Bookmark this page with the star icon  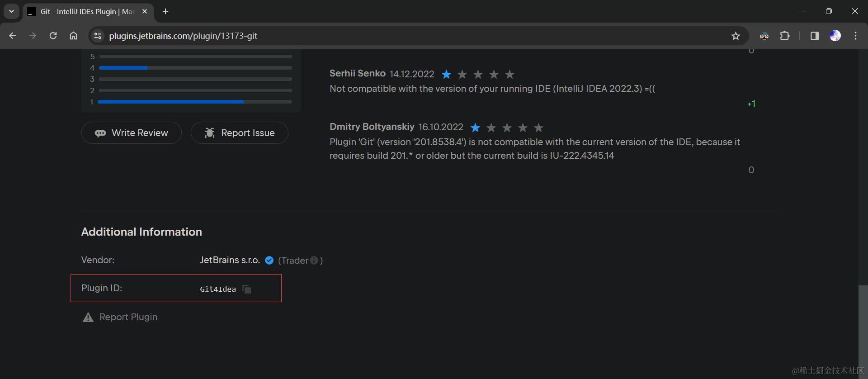pos(736,36)
